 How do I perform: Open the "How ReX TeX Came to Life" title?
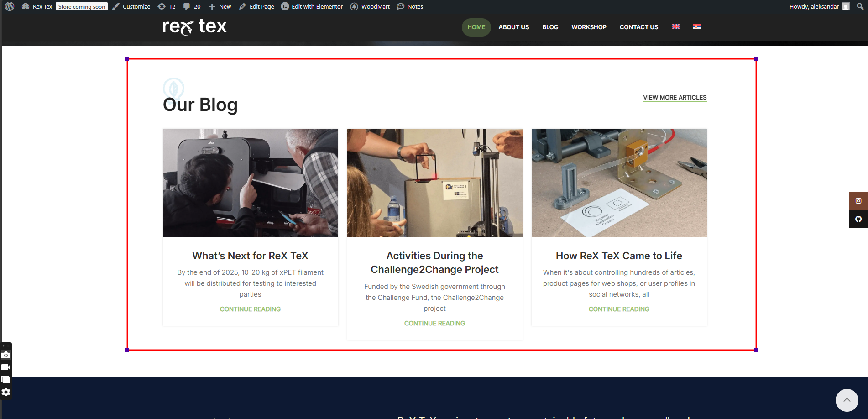(x=619, y=256)
